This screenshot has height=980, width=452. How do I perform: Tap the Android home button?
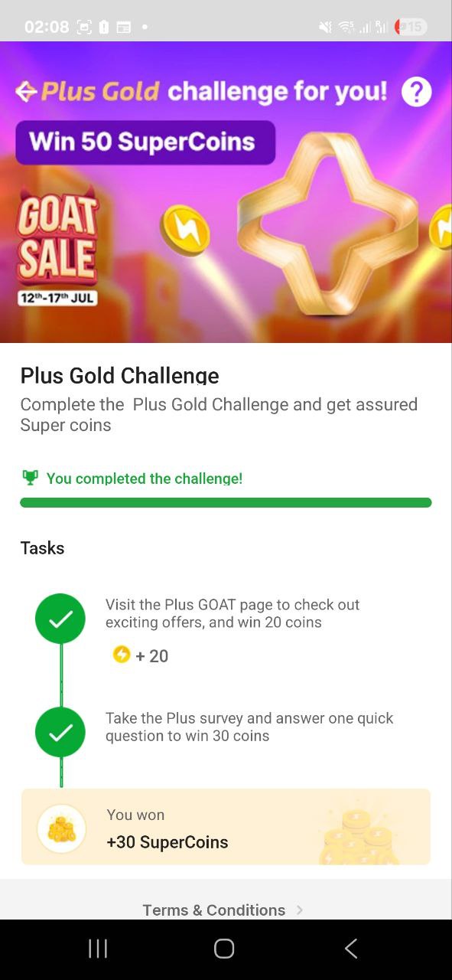[x=224, y=949]
